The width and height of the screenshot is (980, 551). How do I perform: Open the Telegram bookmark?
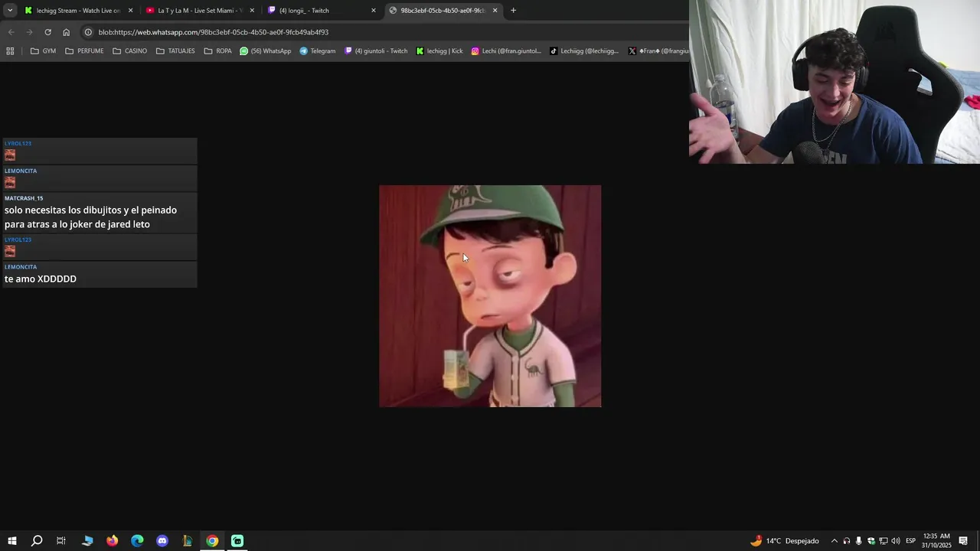tap(318, 51)
